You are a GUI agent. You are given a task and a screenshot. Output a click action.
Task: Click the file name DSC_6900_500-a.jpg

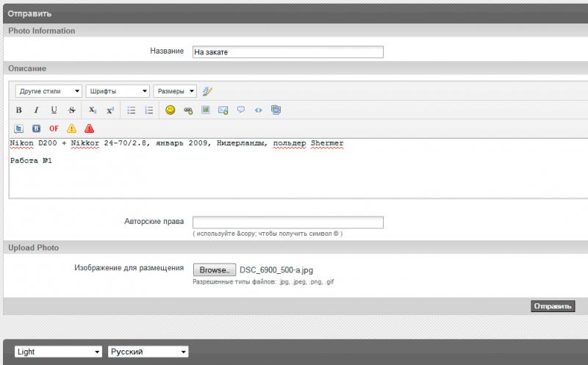(x=276, y=270)
